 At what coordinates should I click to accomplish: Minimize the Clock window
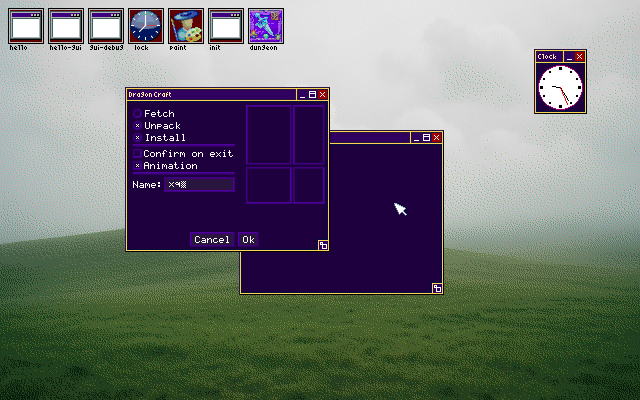(x=569, y=57)
